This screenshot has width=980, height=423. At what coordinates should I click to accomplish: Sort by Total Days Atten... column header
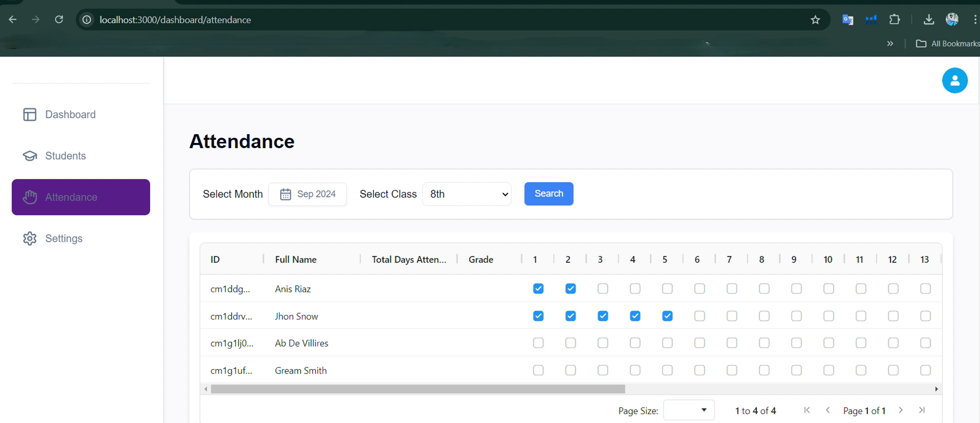pyautogui.click(x=409, y=259)
